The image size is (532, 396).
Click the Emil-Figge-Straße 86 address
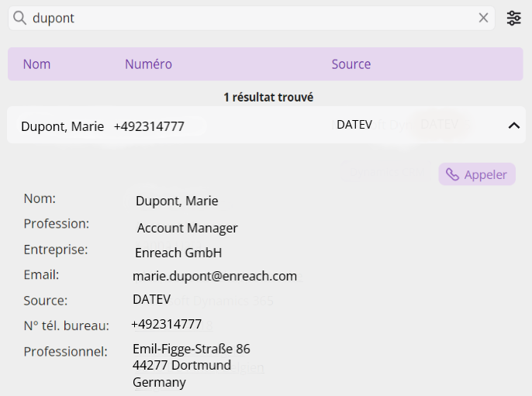pos(192,349)
